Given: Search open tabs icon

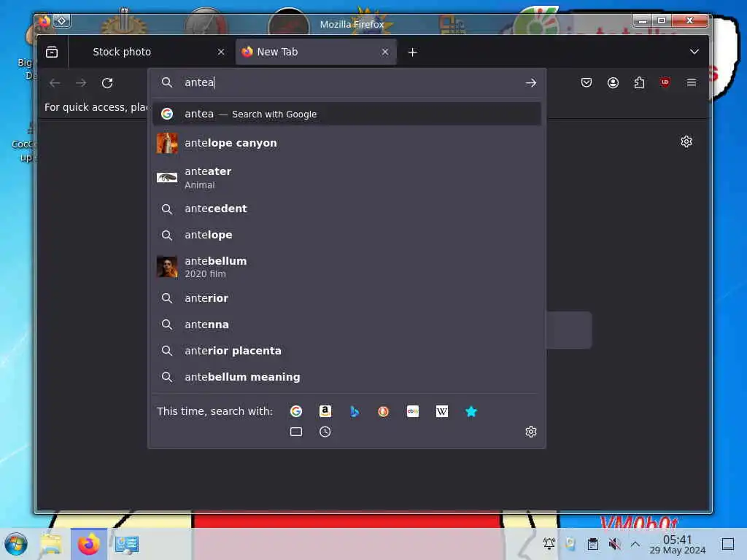Looking at the screenshot, I should 296,432.
